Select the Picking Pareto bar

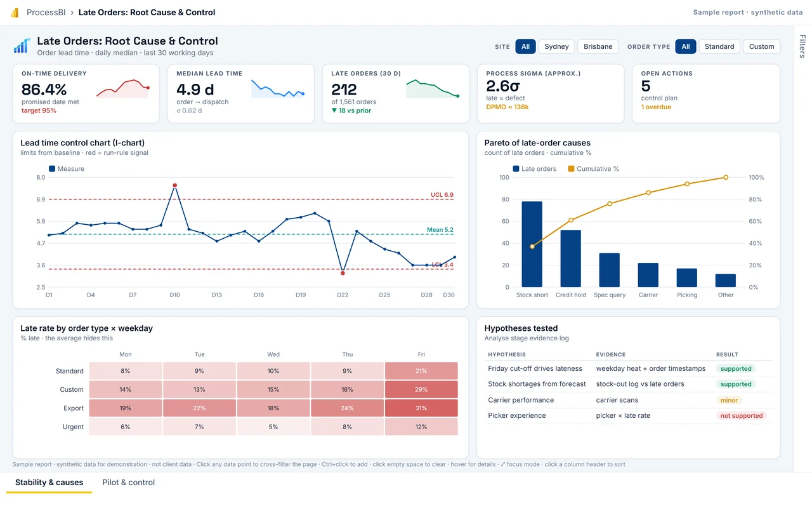point(687,277)
